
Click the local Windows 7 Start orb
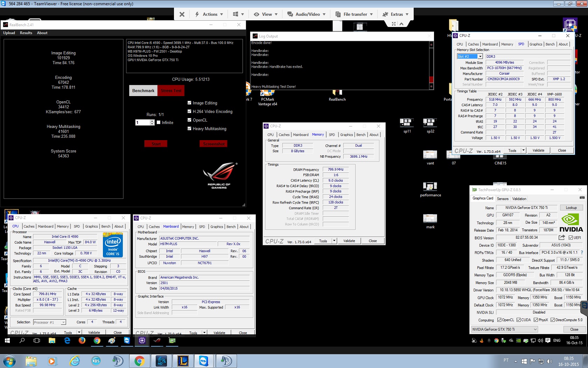(x=9, y=361)
